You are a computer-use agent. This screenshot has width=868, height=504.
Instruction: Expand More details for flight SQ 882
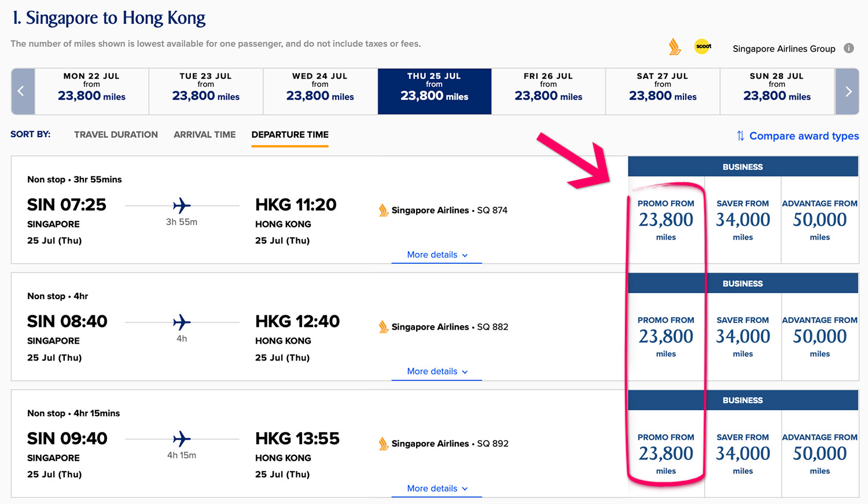437,371
